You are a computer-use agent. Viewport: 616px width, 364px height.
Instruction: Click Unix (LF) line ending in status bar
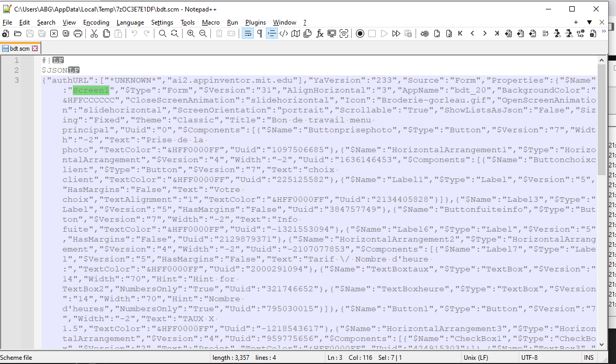pos(476,358)
